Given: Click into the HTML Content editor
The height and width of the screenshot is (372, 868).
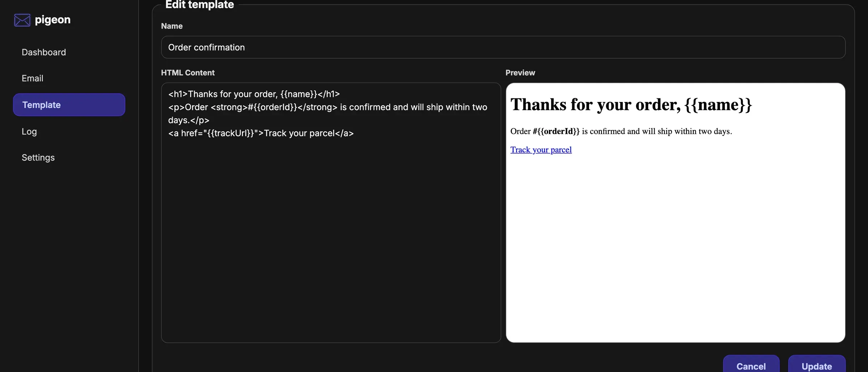Looking at the screenshot, I should 331,212.
